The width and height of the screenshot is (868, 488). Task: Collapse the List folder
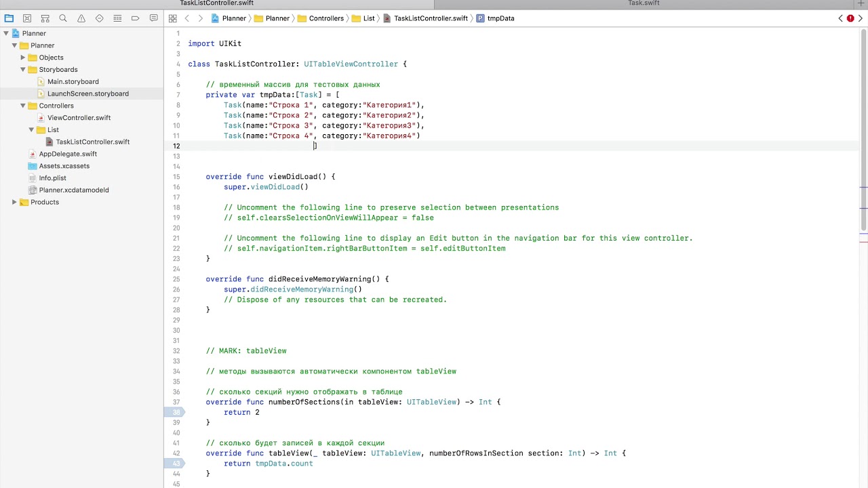[31, 129]
